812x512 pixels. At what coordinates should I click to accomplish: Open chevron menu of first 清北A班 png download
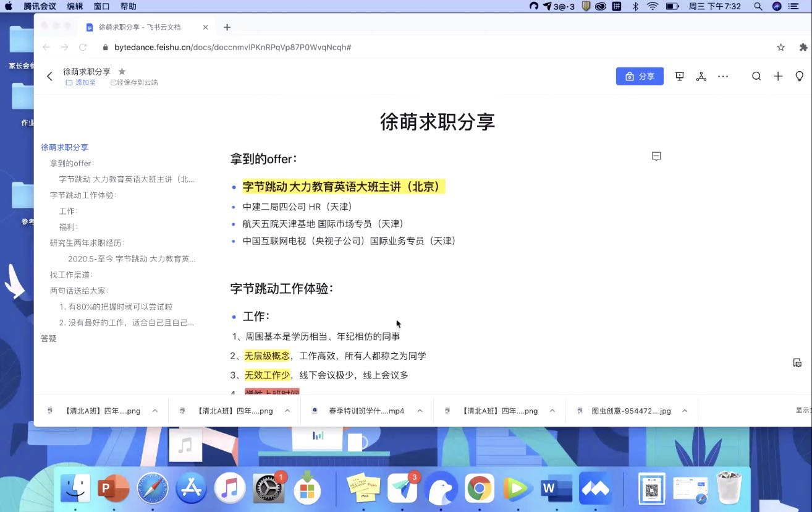(155, 411)
